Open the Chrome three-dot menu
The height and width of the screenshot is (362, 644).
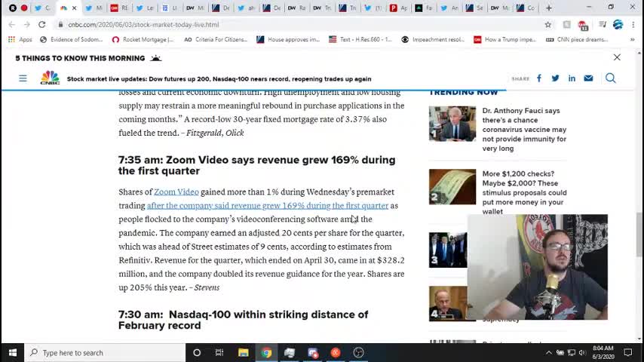tap(633, 25)
